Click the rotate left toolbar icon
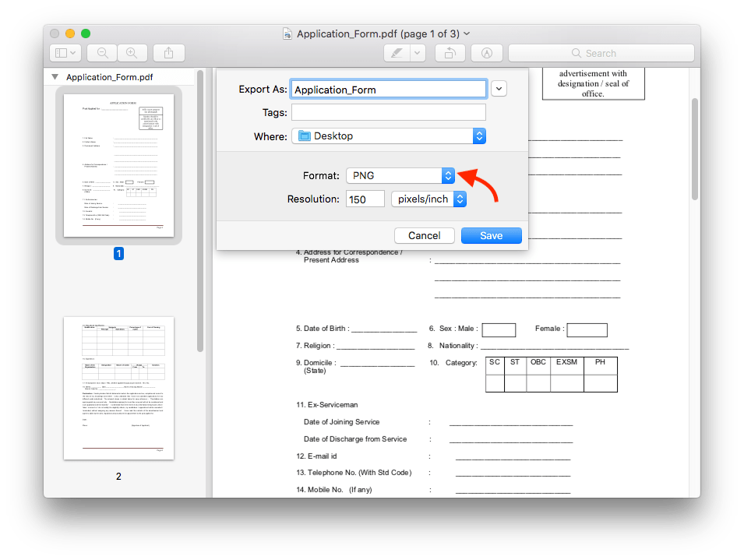This screenshot has height=560, width=744. [452, 52]
